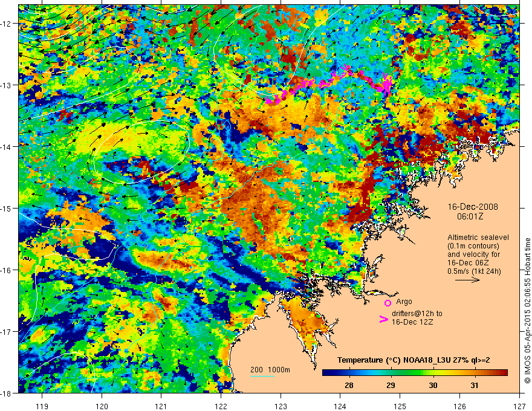Click the temperature color bar
The image size is (532, 411).
pyautogui.click(x=415, y=372)
